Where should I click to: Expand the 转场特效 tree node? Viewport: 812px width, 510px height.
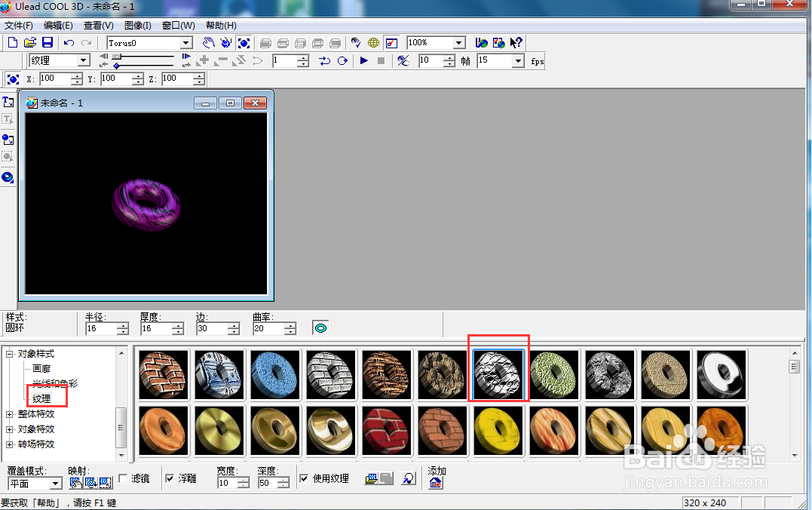9,444
